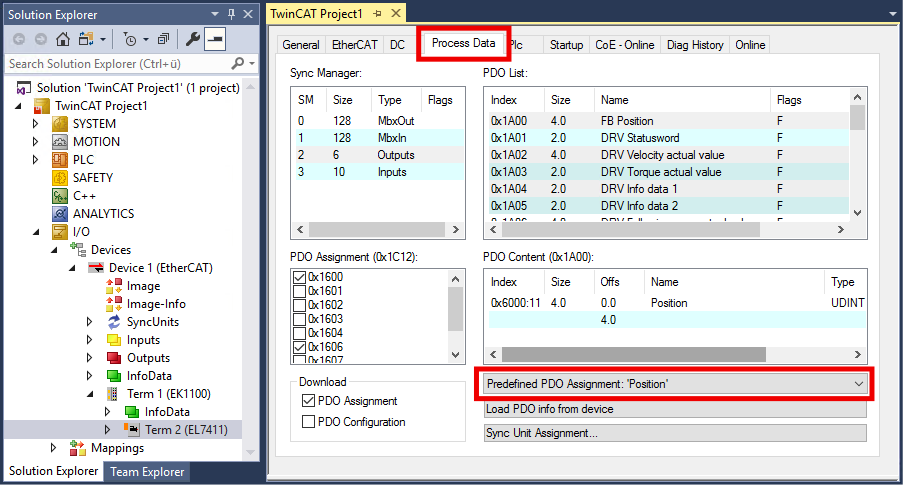
Task: Select PDO 0x1A03 DRV Torque actual value
Action: pos(669,172)
